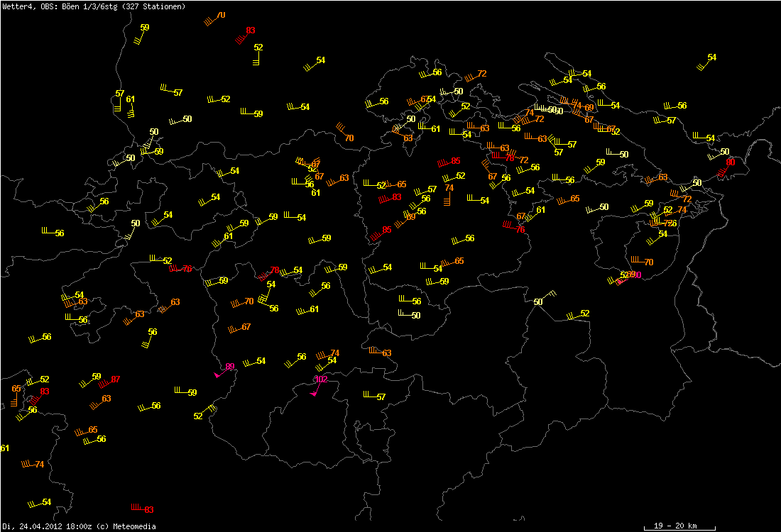Click the magenta 90 gust station
The image size is (781, 532).
coord(635,275)
